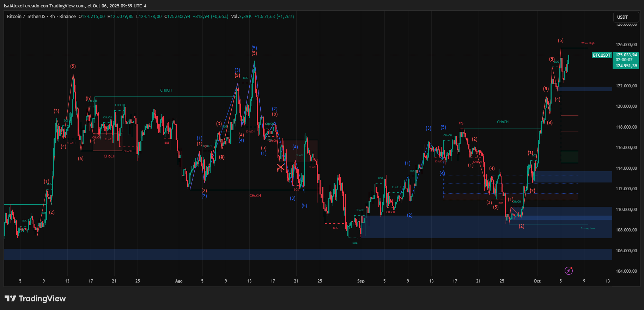Image resolution: width=644 pixels, height=310 pixels.
Task: Click the red X marker on the chart
Action: [x=280, y=167]
